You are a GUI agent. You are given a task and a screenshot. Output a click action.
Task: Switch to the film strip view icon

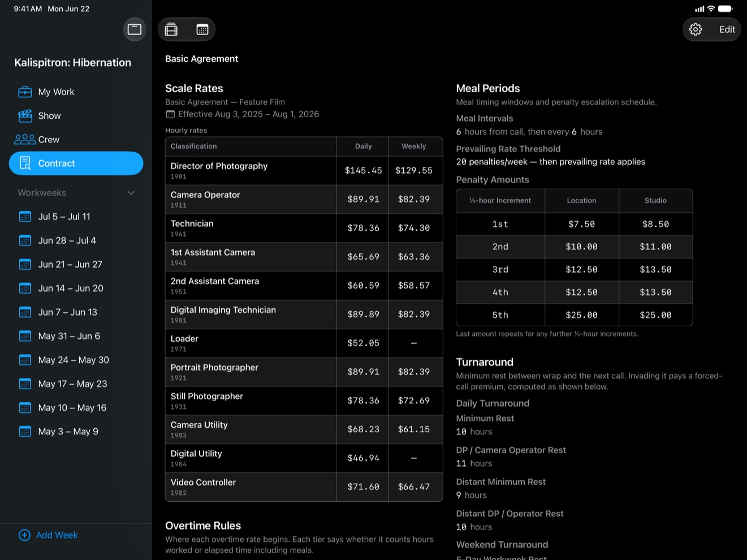point(171,29)
